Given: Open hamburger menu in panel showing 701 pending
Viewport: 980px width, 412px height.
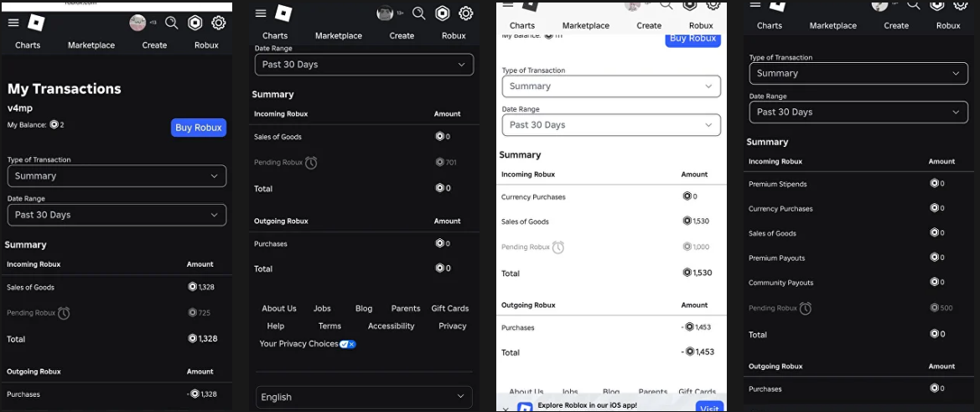Looking at the screenshot, I should pyautogui.click(x=261, y=13).
